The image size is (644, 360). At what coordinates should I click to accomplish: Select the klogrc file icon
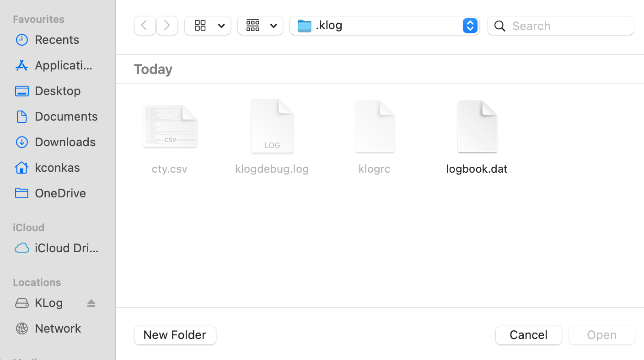click(x=375, y=127)
